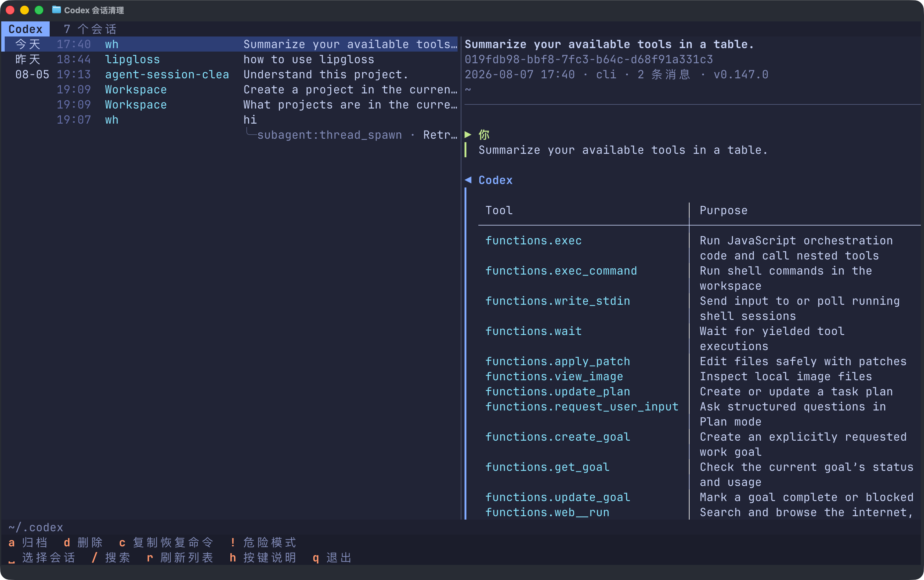
Task: Click functions.update_goal in the table
Action: point(558,497)
